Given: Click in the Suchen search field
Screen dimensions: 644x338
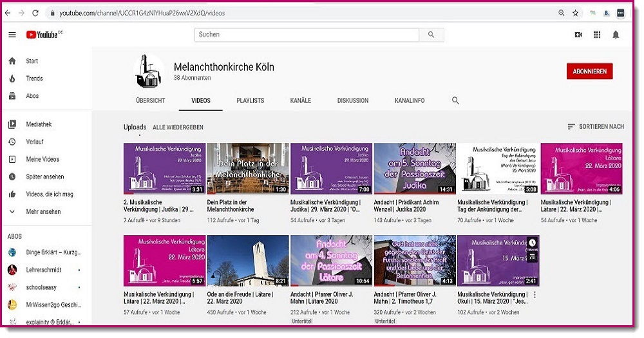Looking at the screenshot, I should pos(307,35).
